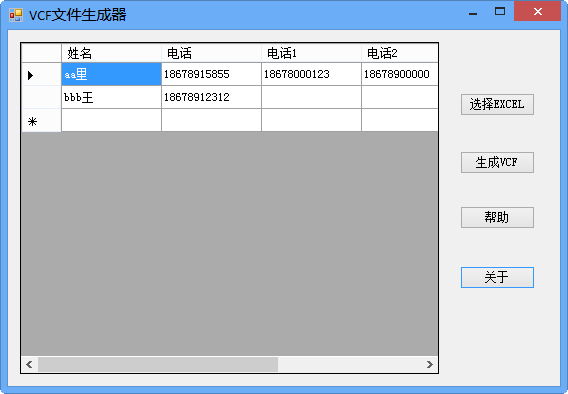
Task: Close the VCF generator window
Action: coord(537,12)
